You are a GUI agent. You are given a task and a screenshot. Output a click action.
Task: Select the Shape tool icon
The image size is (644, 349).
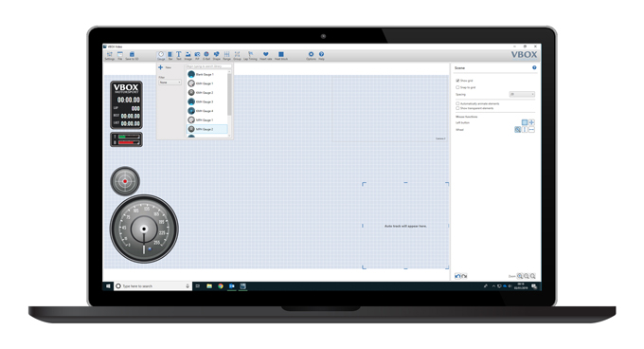(x=217, y=56)
